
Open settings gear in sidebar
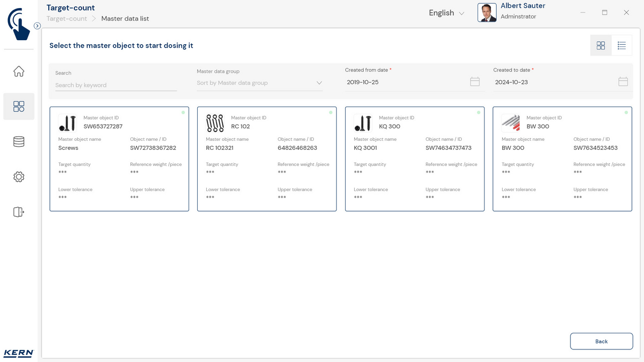point(19,177)
